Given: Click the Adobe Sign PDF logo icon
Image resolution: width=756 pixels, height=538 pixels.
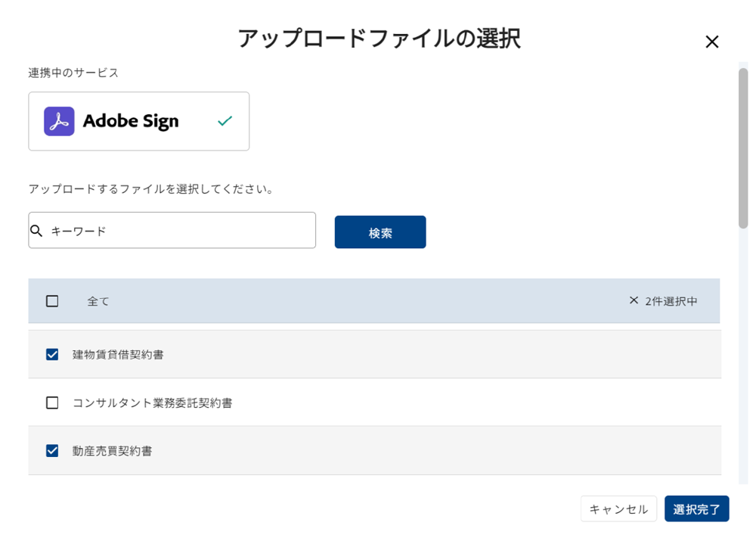Looking at the screenshot, I should coord(59,121).
